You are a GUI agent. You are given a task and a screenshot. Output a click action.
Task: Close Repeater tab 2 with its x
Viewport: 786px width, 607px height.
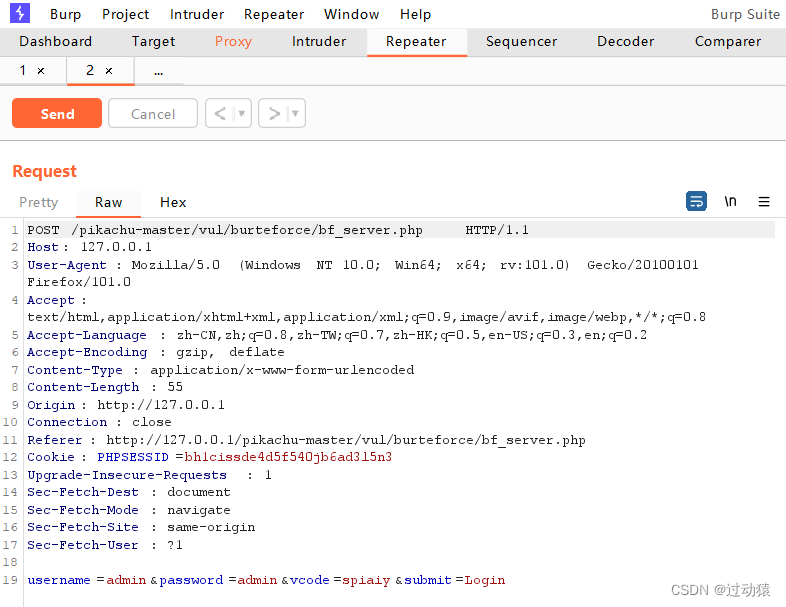coord(109,71)
